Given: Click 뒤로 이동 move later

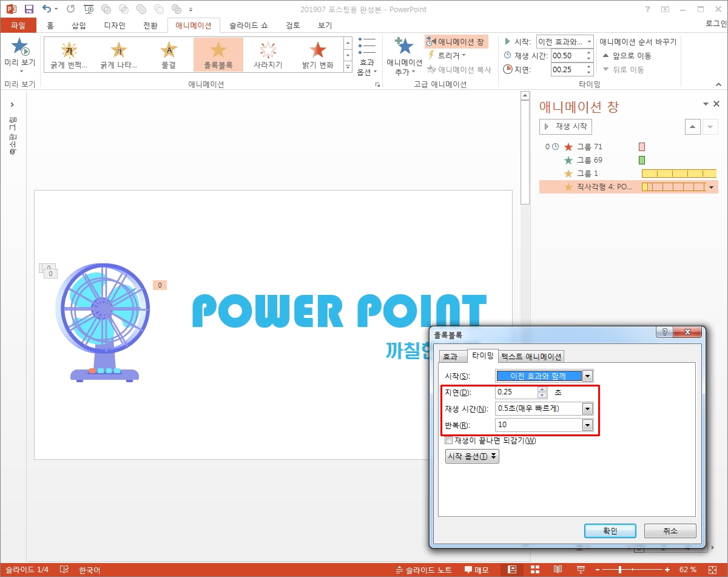Looking at the screenshot, I should (623, 69).
